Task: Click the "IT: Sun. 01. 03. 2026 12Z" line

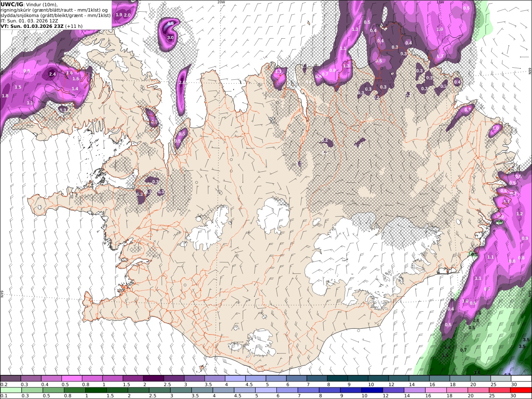Action: [x=30, y=20]
